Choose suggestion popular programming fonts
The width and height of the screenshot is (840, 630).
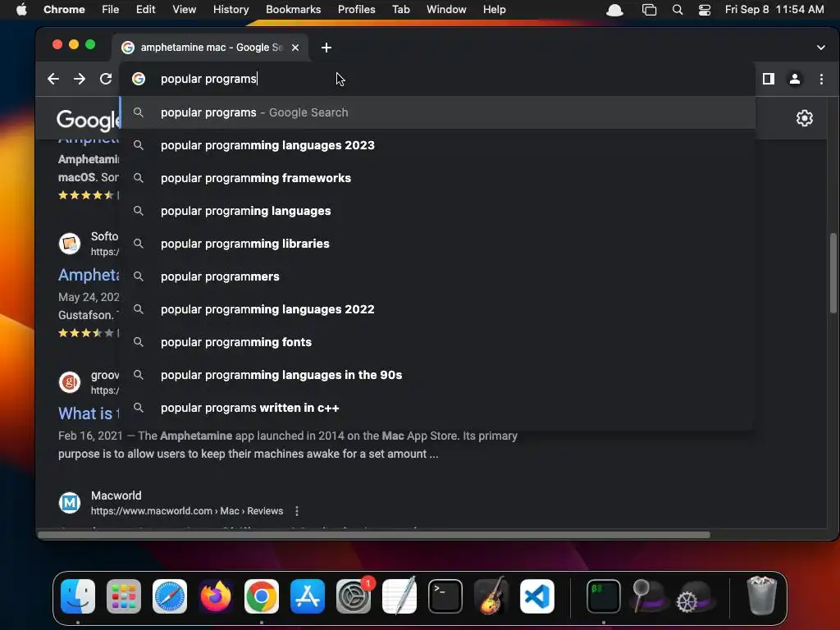[437, 342]
